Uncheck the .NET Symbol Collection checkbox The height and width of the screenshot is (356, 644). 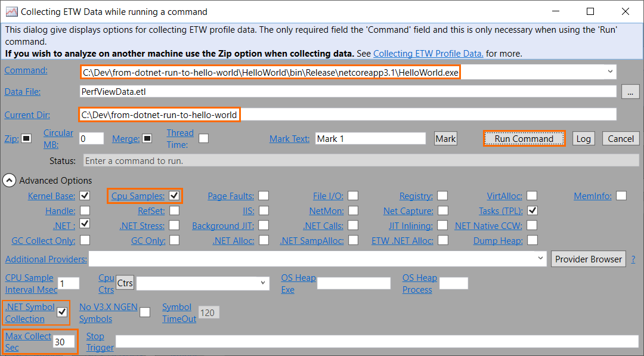(x=62, y=312)
